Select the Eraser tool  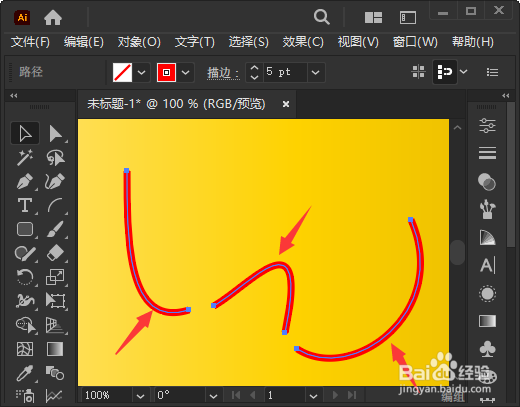coord(55,253)
